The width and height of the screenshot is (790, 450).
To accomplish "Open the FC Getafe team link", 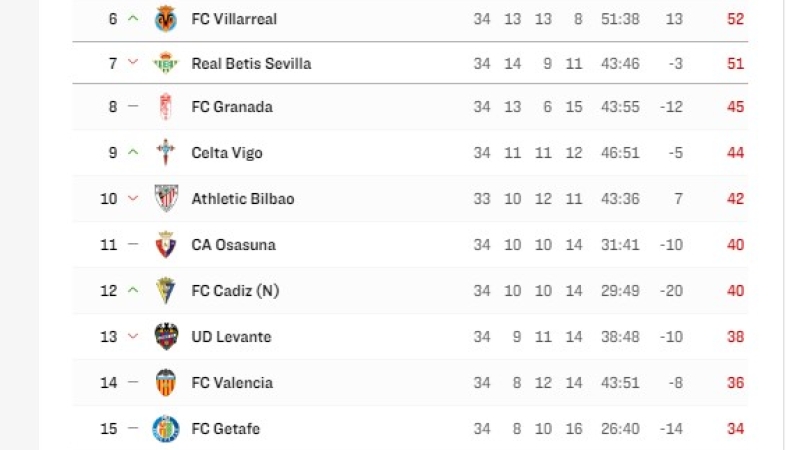I will pos(225,429).
